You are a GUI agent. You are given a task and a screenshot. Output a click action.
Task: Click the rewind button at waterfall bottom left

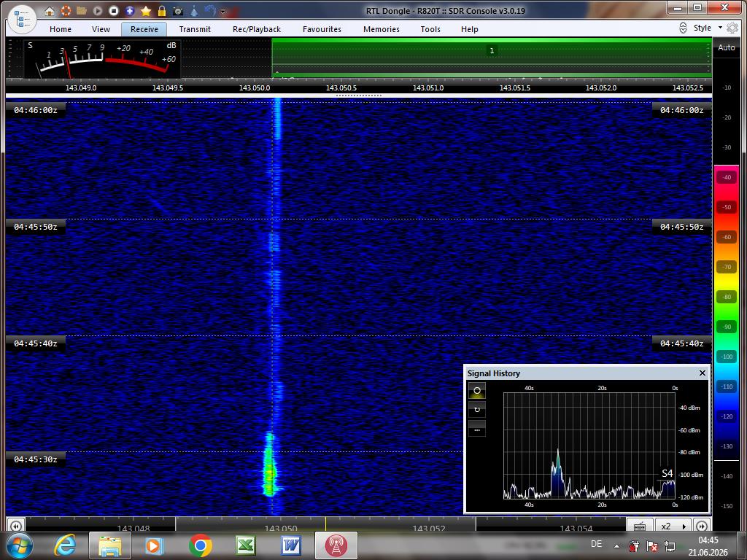[x=15, y=526]
